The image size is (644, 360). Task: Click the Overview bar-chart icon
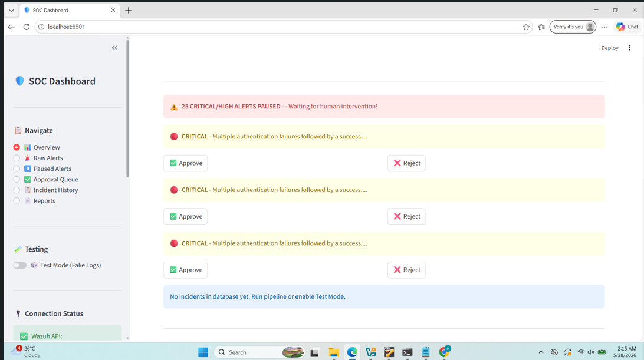[x=28, y=147]
